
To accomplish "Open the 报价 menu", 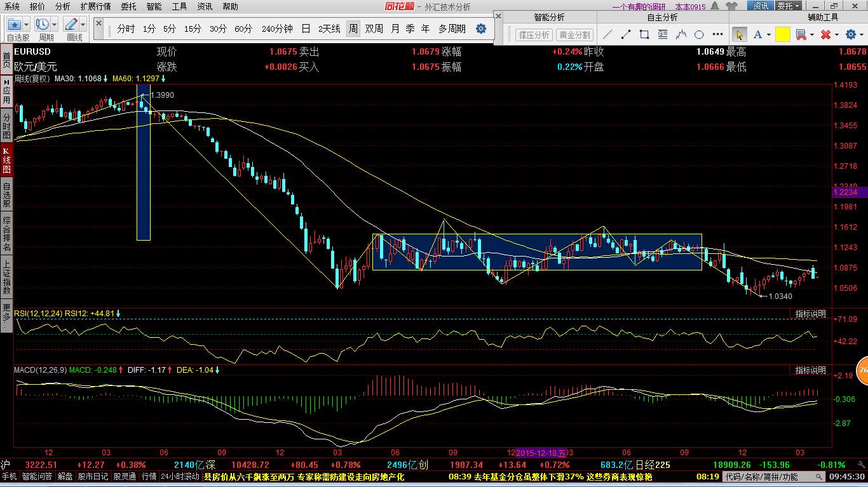I will [x=37, y=6].
